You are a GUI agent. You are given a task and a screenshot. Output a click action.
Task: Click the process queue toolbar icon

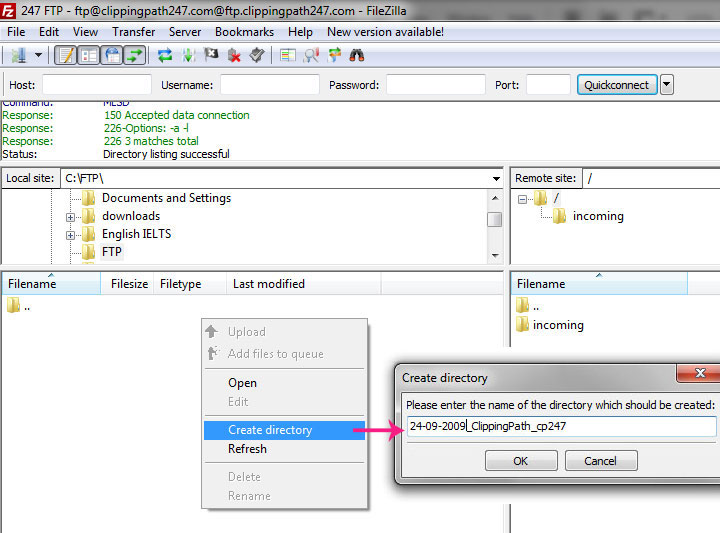(188, 56)
